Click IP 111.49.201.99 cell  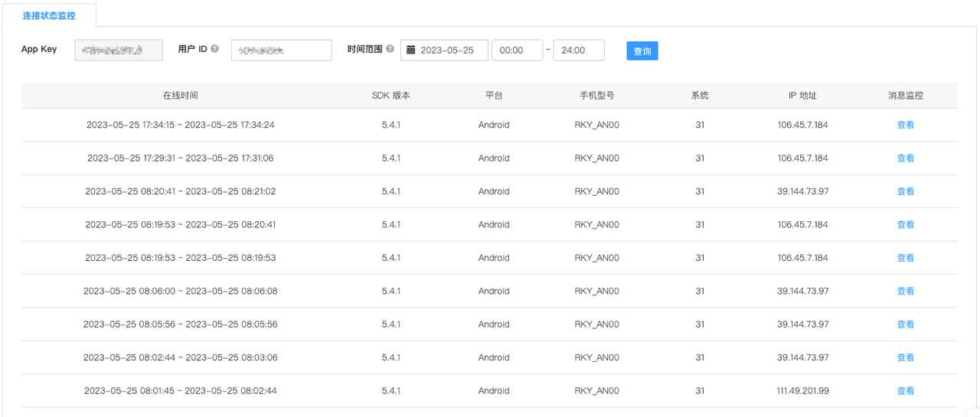802,391
